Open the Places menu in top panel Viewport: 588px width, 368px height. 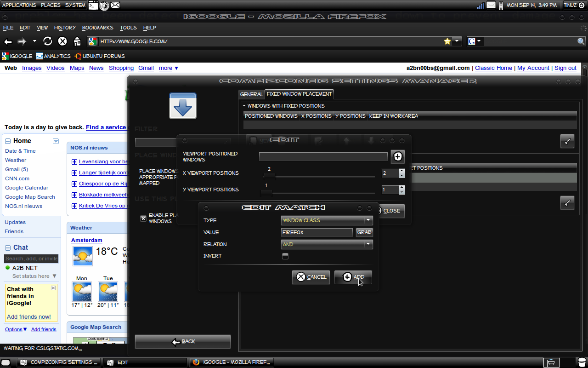51,5
